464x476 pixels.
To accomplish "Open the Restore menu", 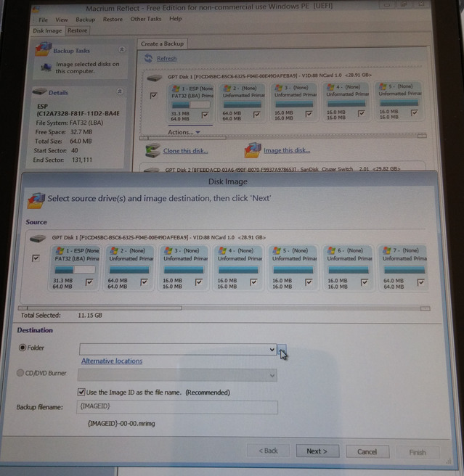I will coord(113,19).
